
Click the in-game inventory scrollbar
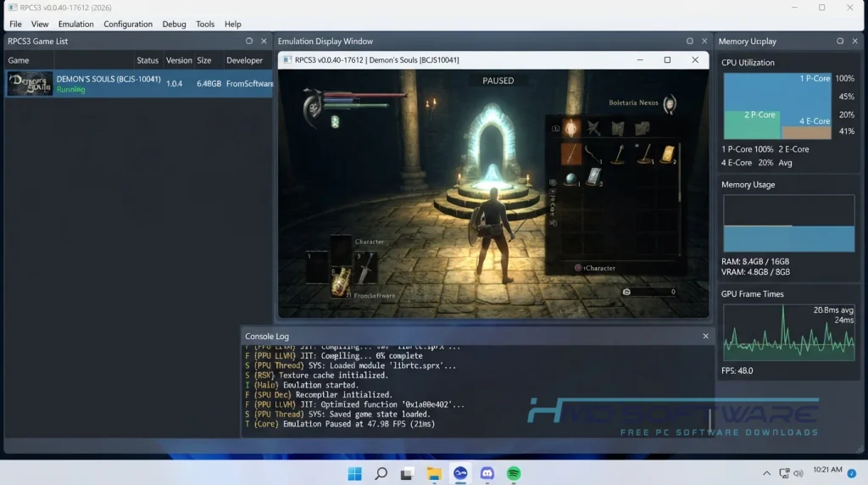(680, 173)
